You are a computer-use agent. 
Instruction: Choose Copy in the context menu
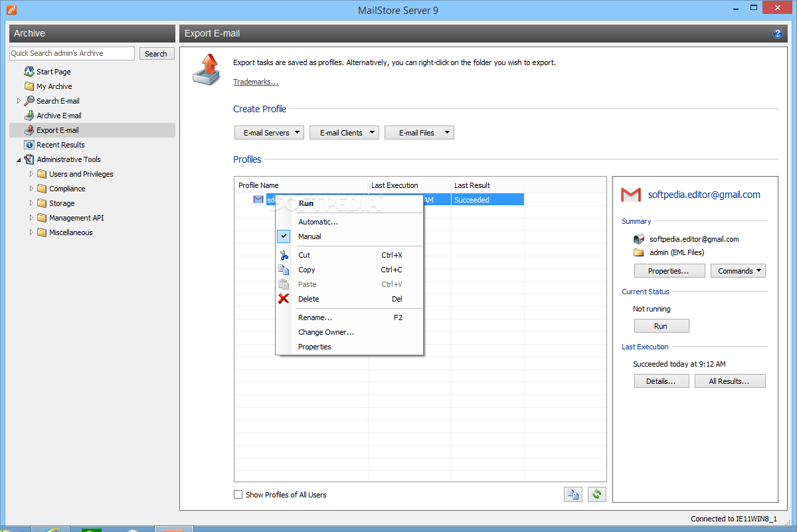point(349,270)
